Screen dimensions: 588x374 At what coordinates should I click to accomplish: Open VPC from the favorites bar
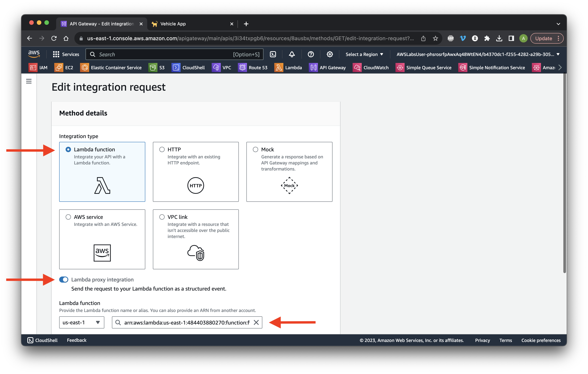pos(221,68)
